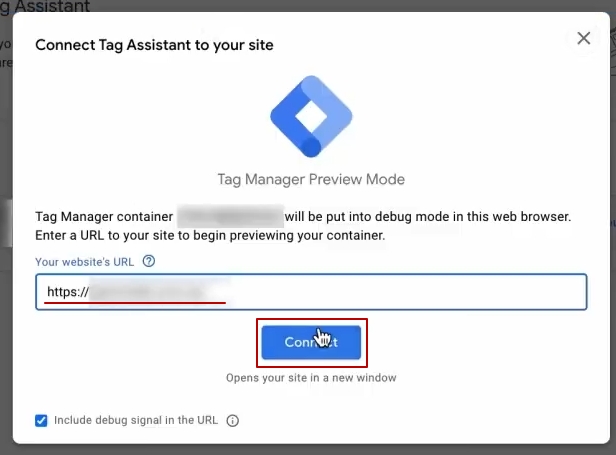Click the "Connect Tag Assistant to your site" title
616x455 pixels.
coord(154,45)
